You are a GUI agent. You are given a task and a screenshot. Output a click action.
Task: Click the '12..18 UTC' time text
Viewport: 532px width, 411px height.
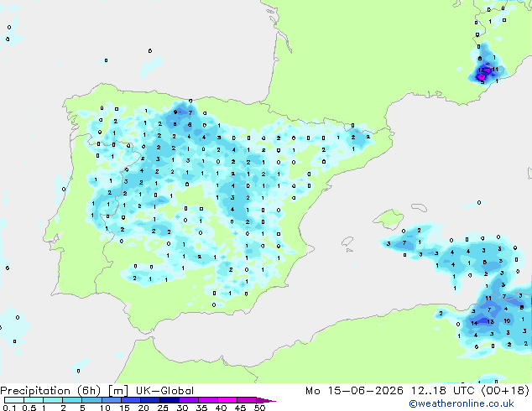(442, 391)
